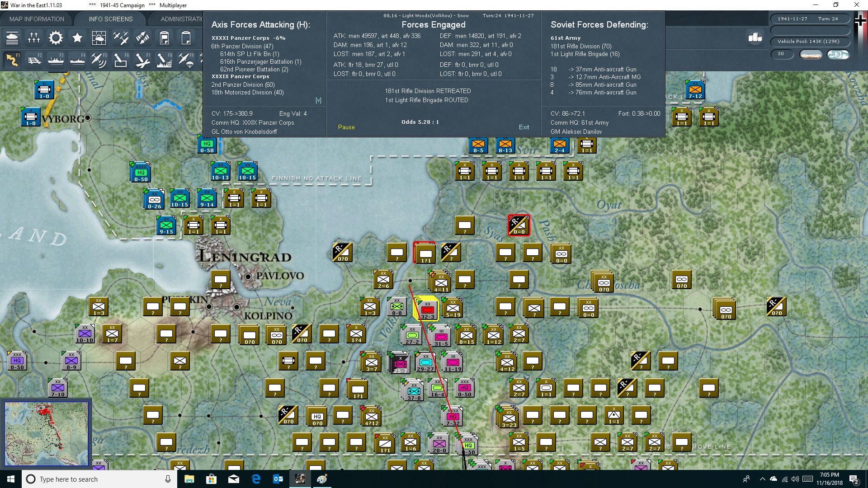Click Exit in combat report
This screenshot has height=488, width=868.
(524, 127)
